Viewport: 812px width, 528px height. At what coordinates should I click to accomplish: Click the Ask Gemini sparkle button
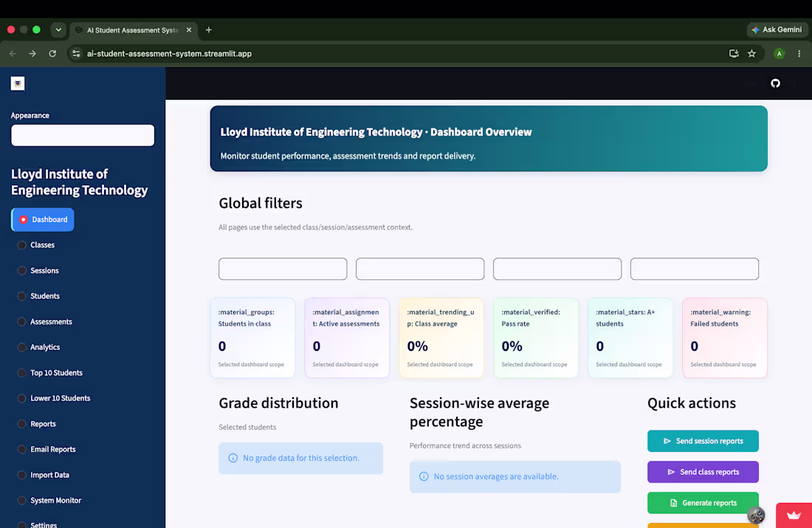click(x=777, y=30)
